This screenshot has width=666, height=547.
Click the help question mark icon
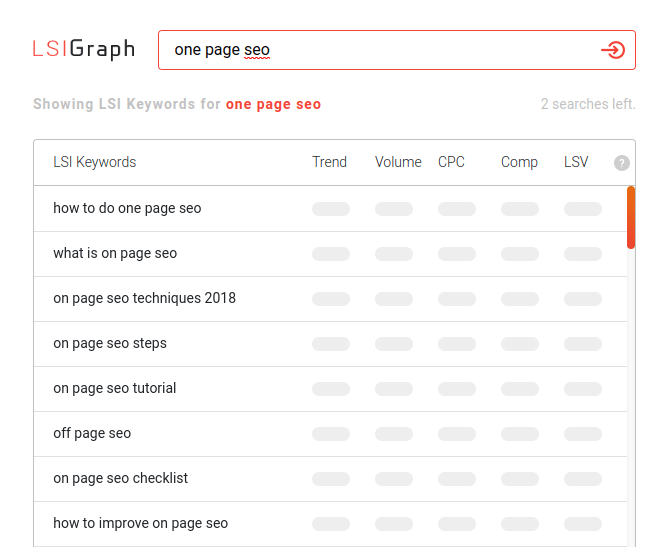click(x=621, y=163)
